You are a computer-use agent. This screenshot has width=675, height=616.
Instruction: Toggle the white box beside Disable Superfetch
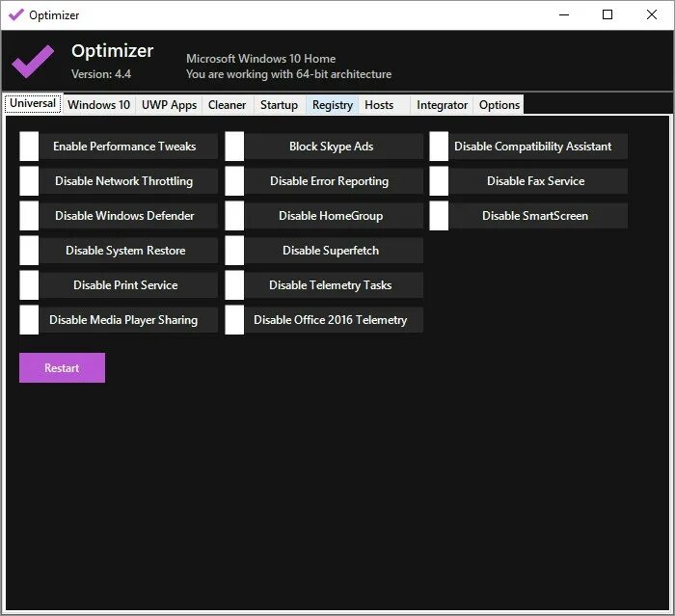pyautogui.click(x=234, y=251)
